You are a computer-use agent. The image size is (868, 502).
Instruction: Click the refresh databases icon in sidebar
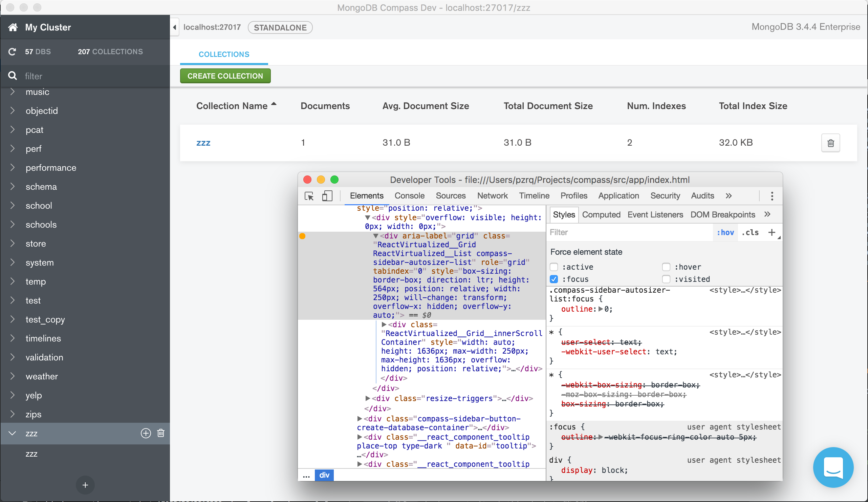(12, 52)
